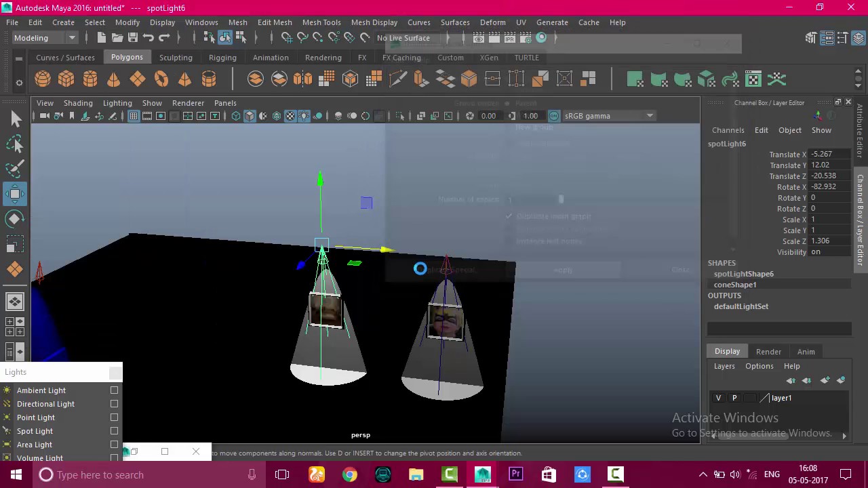Open the Mesh Tools menu
This screenshot has height=488, width=868.
pyautogui.click(x=321, y=22)
